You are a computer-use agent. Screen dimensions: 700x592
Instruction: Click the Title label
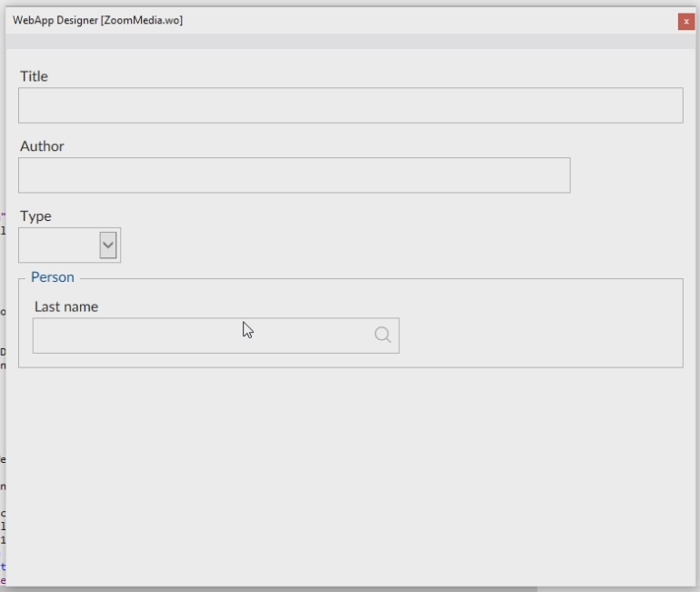pyautogui.click(x=34, y=76)
